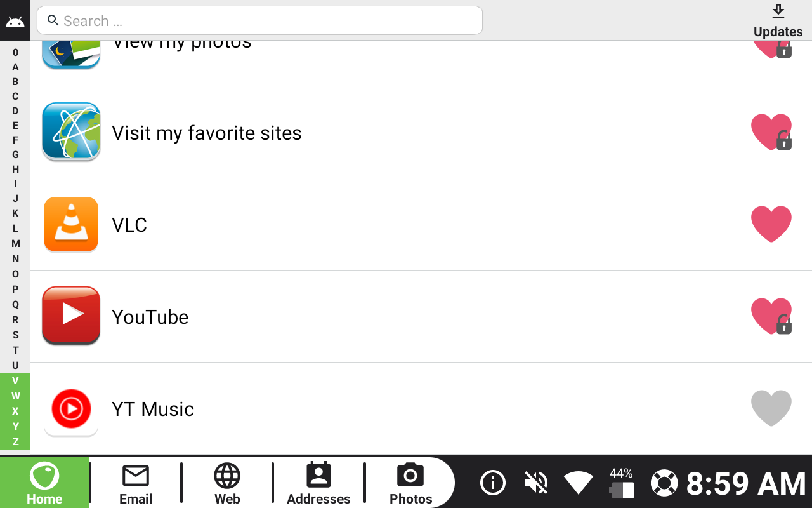Unmute using the muted speaker icon
The image size is (812, 508).
(x=536, y=483)
